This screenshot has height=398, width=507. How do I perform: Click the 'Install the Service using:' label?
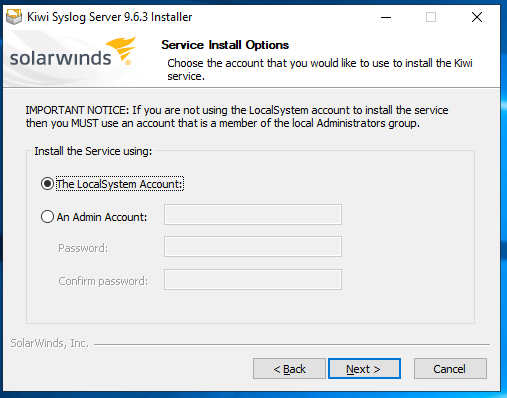pyautogui.click(x=93, y=151)
